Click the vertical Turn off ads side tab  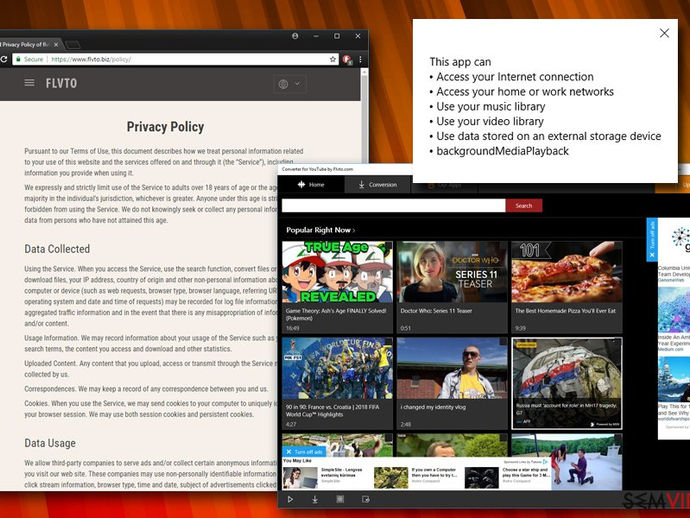(x=652, y=239)
